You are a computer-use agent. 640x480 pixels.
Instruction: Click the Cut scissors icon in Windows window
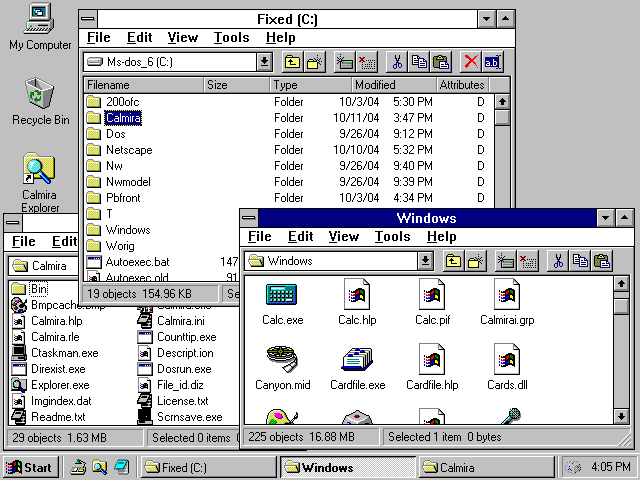pos(558,261)
